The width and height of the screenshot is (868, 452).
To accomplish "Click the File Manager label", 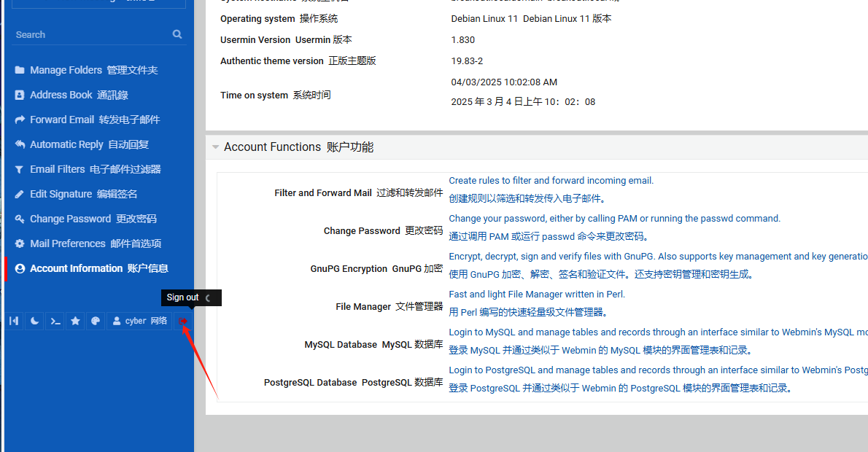I will click(x=390, y=306).
